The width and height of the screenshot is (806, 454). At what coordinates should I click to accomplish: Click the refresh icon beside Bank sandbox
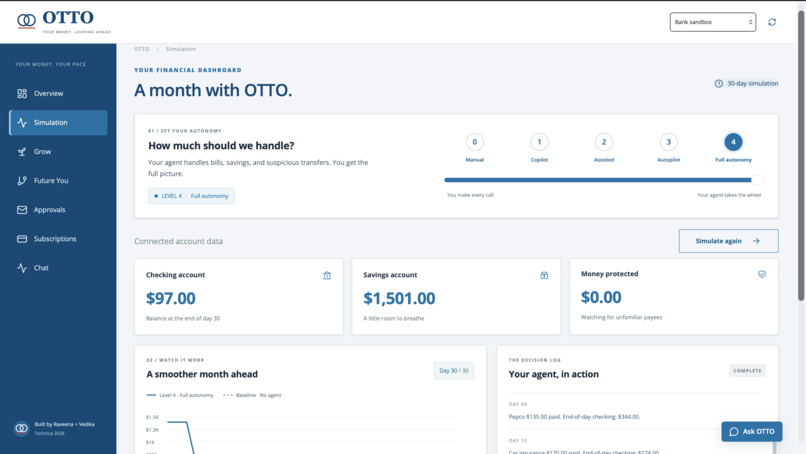[772, 22]
